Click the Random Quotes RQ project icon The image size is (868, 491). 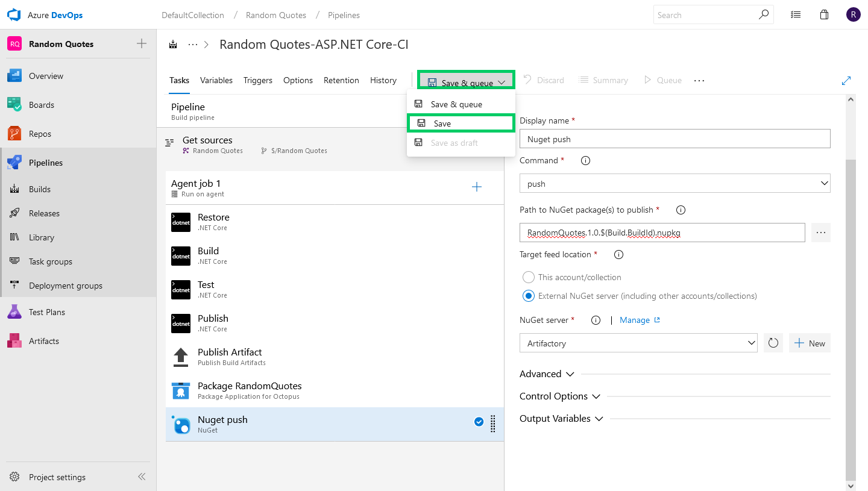pos(15,44)
